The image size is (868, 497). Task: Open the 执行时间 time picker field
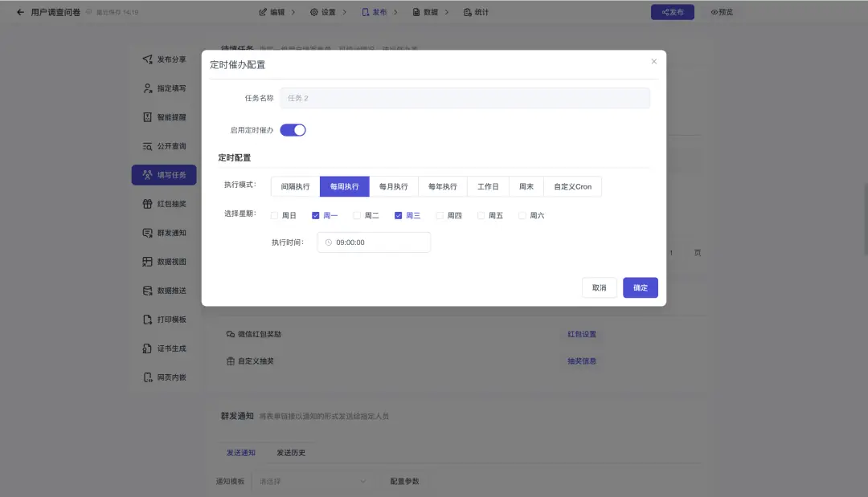(x=374, y=242)
